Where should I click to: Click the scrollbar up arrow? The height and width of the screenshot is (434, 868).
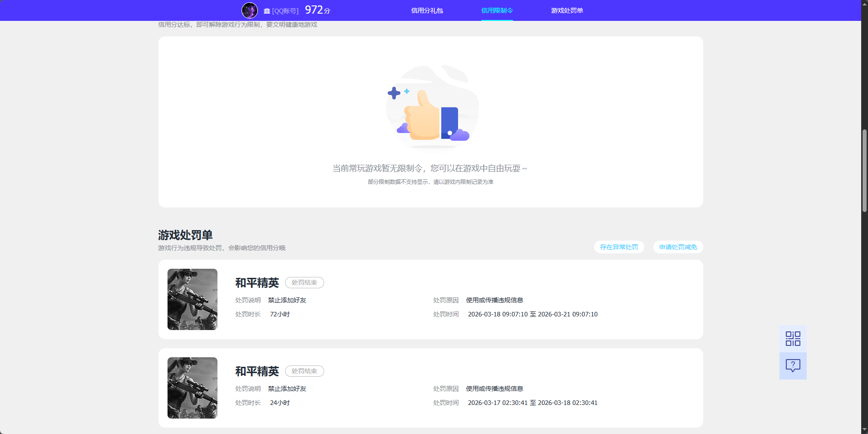864,4
